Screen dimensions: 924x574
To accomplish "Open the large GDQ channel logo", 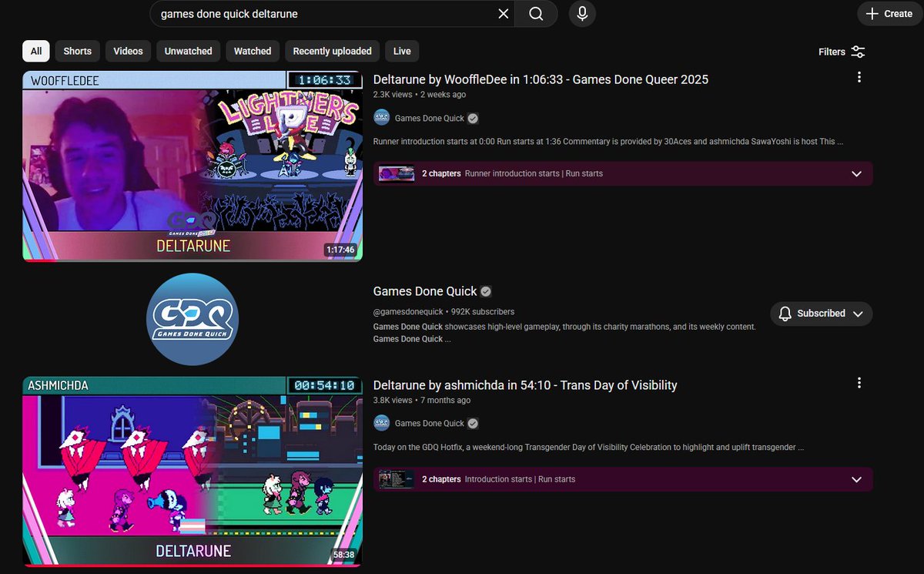I will pyautogui.click(x=192, y=319).
